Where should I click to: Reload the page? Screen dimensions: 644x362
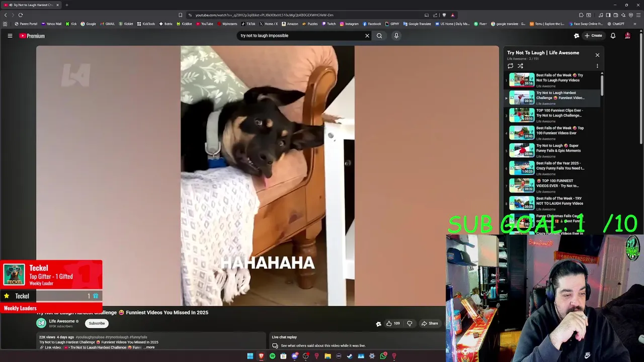pyautogui.click(x=21, y=15)
